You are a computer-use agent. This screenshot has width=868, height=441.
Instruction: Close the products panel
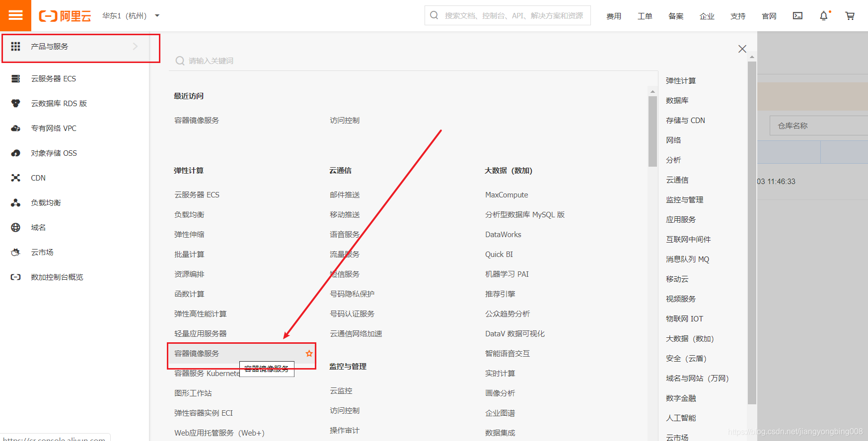click(x=742, y=49)
